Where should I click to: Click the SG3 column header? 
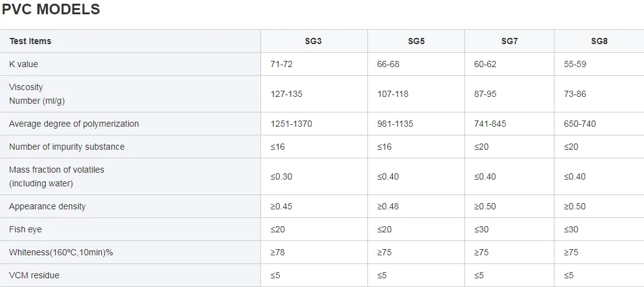(x=314, y=41)
